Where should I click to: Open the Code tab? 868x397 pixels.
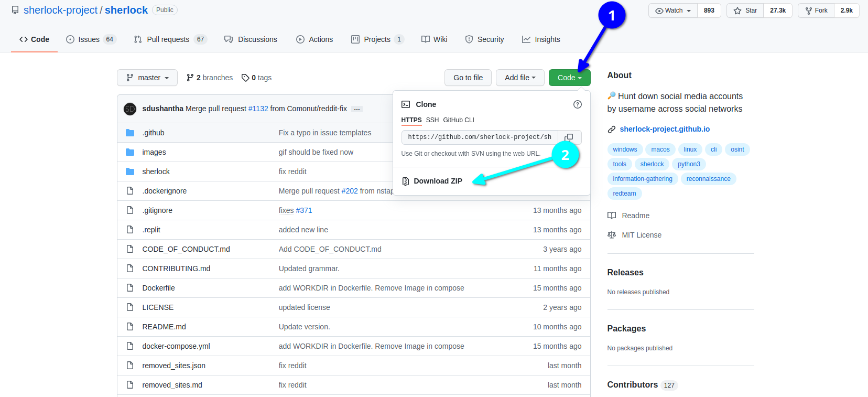click(34, 39)
